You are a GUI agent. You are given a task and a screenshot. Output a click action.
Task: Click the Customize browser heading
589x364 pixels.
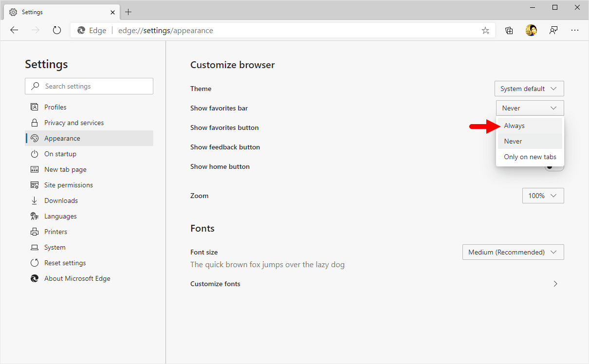coord(233,65)
